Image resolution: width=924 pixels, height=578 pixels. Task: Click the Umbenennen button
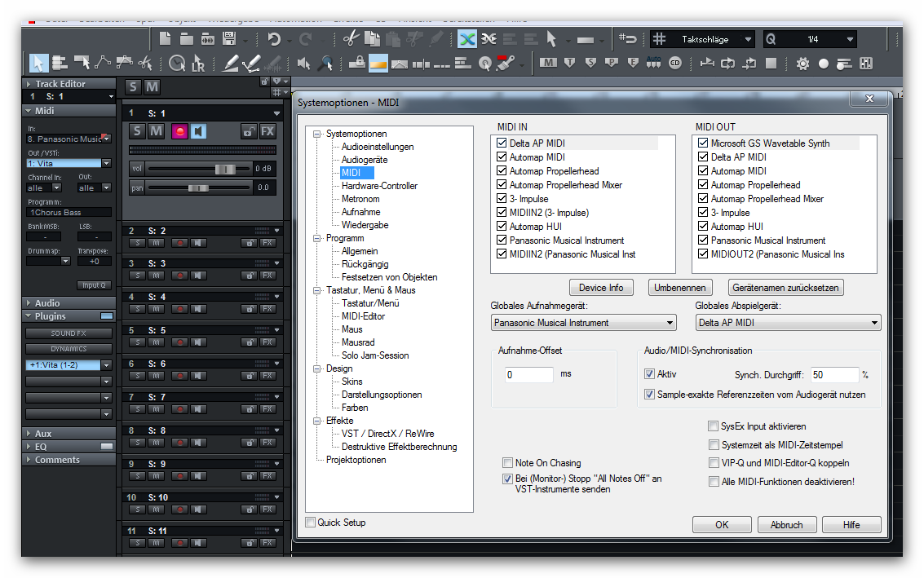(680, 288)
